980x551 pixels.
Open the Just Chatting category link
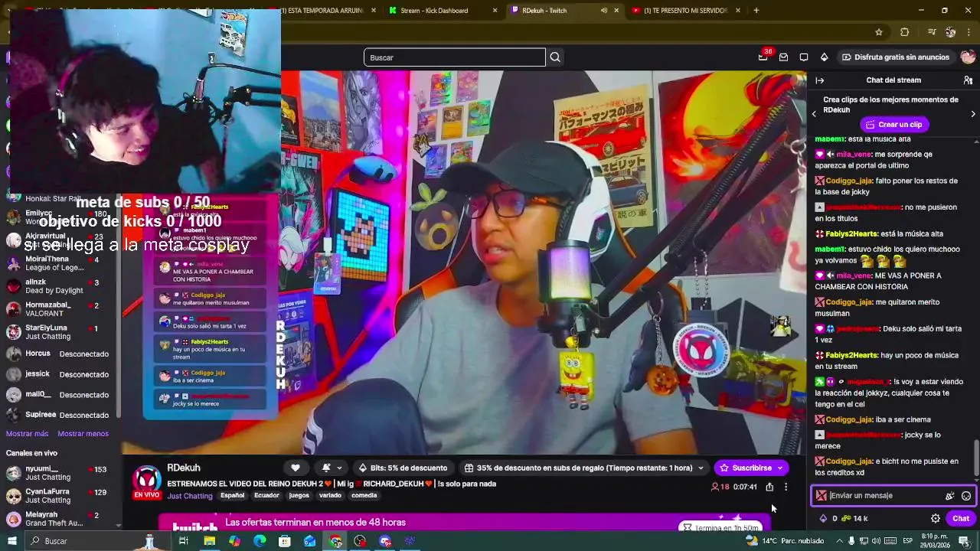190,496
